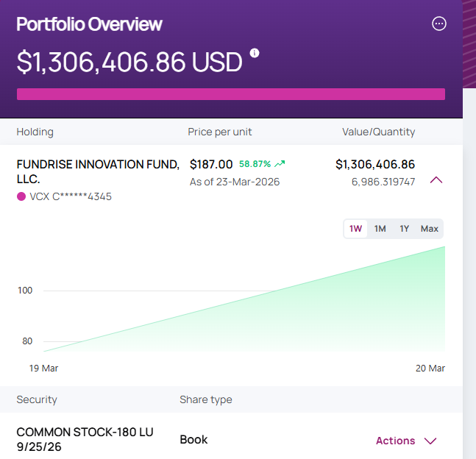Click the quantity 6,986.319747
This screenshot has height=459, width=476.
383,182
